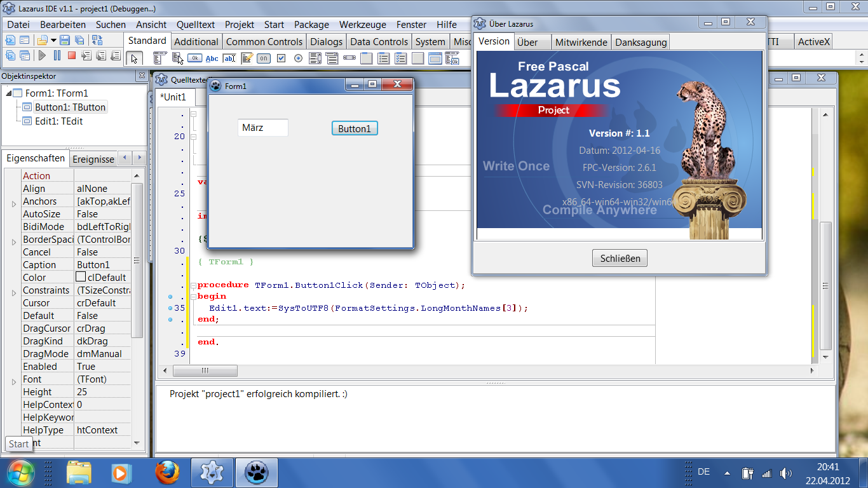Toggle the Pause debugging button
The image size is (868, 488).
click(x=57, y=55)
